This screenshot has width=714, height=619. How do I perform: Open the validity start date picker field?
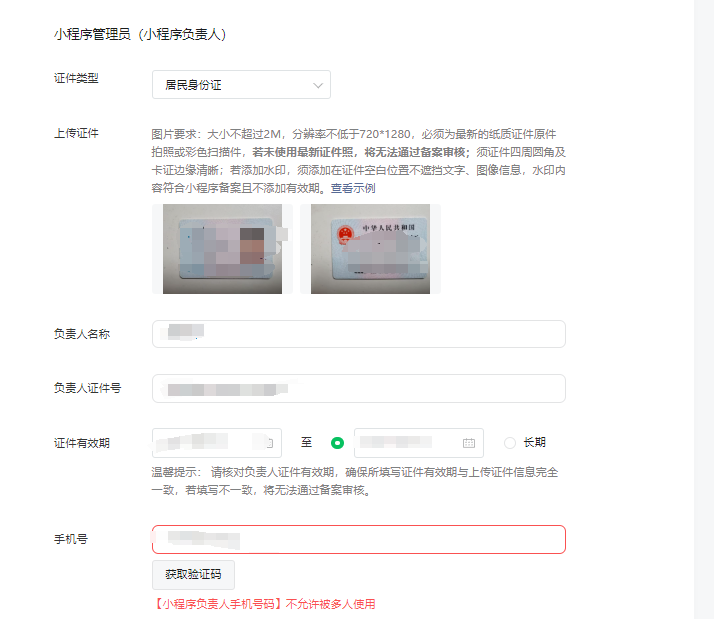217,443
